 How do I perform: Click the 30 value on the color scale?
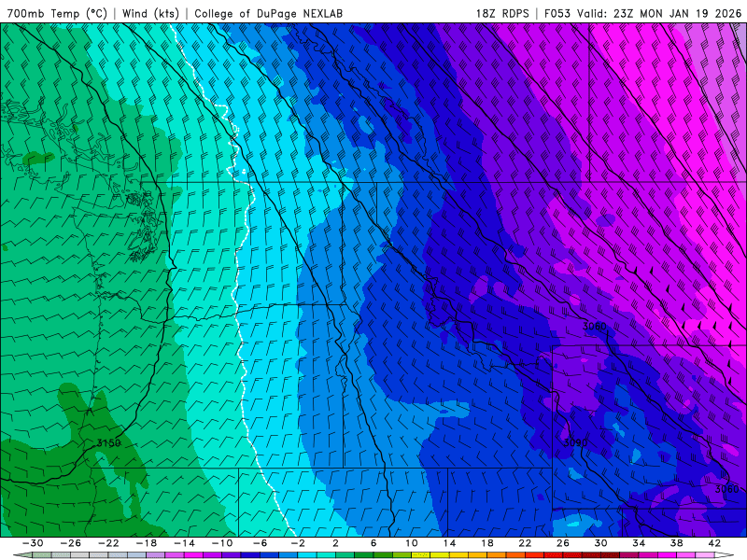[x=600, y=543]
